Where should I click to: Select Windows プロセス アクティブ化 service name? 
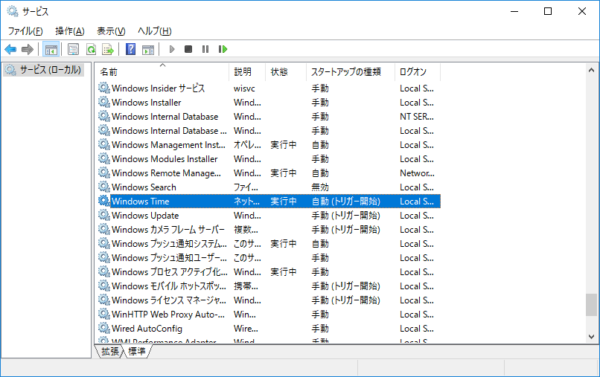tap(170, 272)
